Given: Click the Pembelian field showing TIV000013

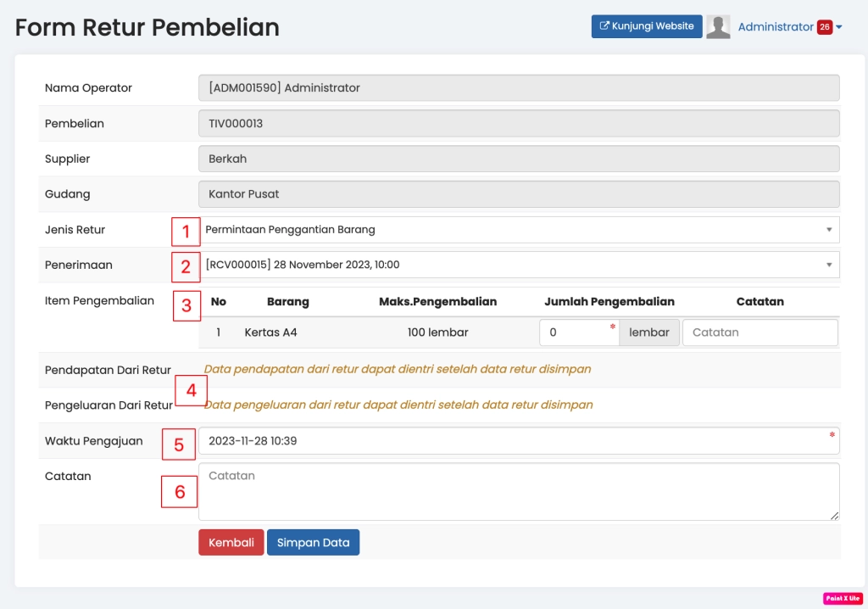Looking at the screenshot, I should tap(519, 123).
